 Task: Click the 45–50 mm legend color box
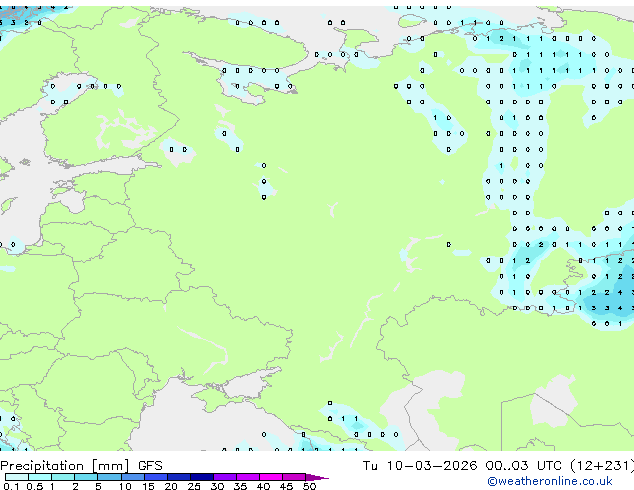click(294, 477)
